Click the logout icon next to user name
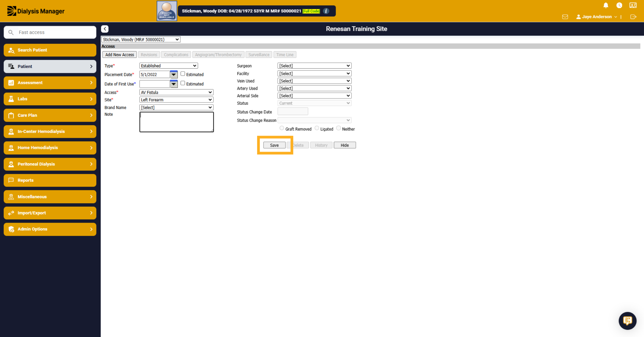The width and height of the screenshot is (644, 337). coord(633,17)
